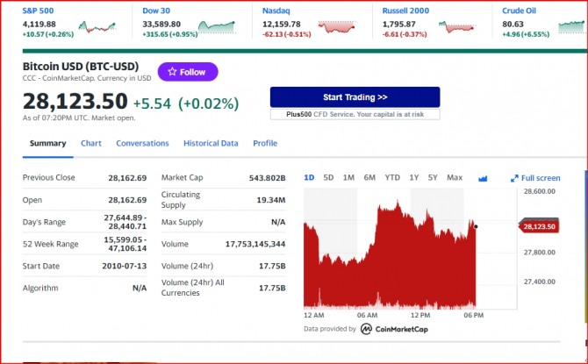
Task: Switch to the Chart tab
Action: tap(91, 143)
